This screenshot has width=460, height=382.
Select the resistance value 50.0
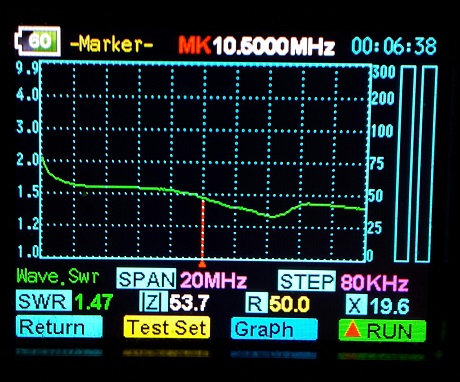coord(289,304)
